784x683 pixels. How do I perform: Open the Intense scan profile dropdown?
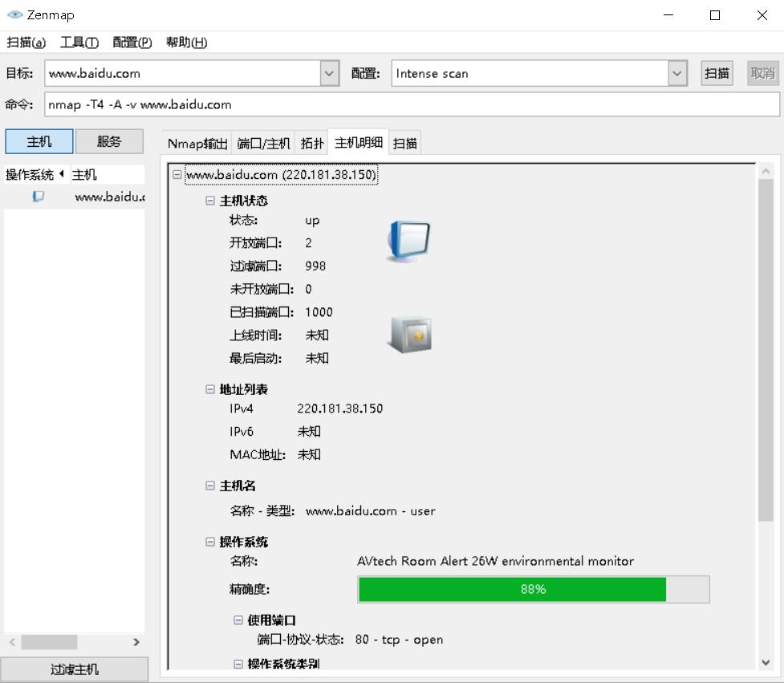(676, 73)
